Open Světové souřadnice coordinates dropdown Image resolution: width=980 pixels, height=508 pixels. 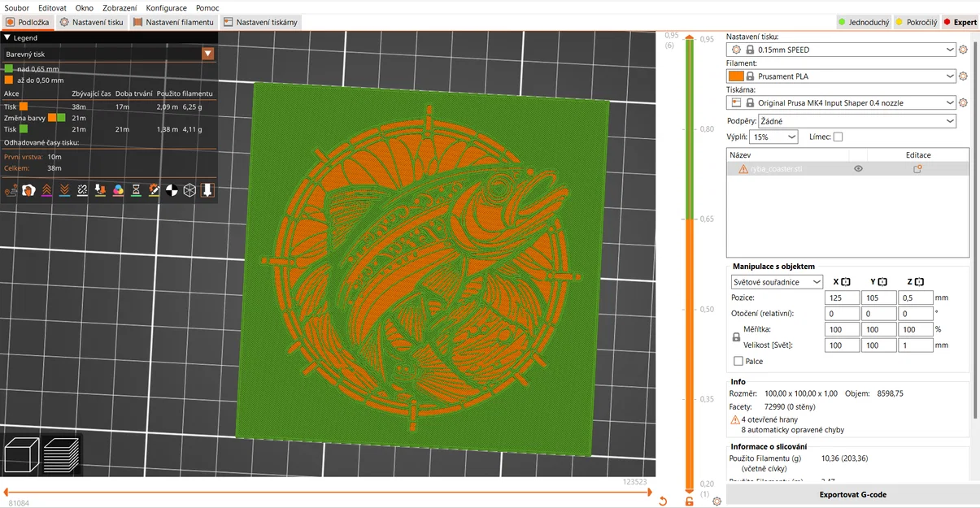pos(777,282)
